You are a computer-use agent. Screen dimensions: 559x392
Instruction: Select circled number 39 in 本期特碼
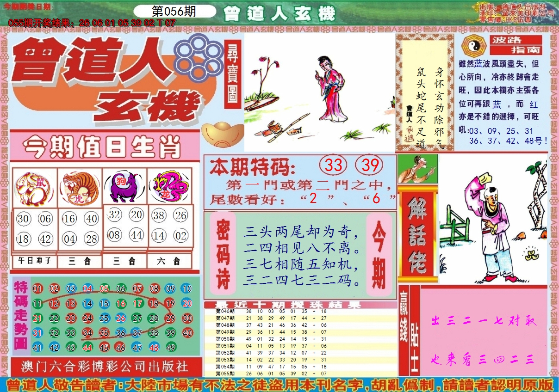click(x=369, y=165)
